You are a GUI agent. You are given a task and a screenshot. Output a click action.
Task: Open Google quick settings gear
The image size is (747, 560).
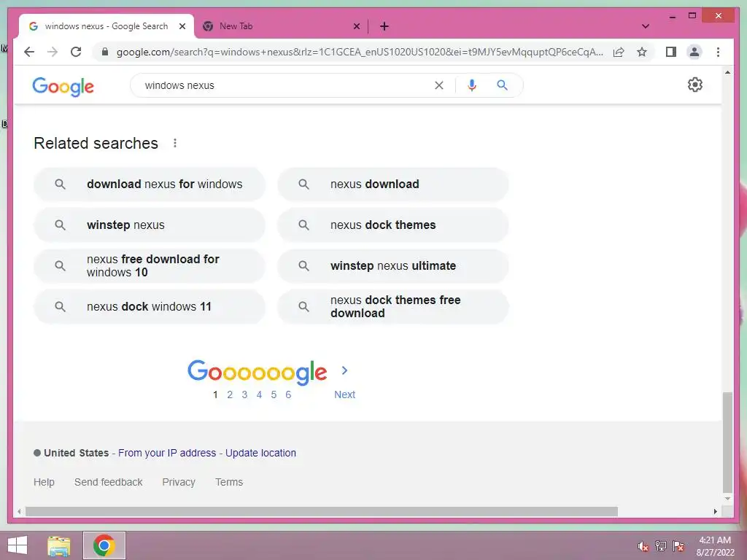[694, 85]
